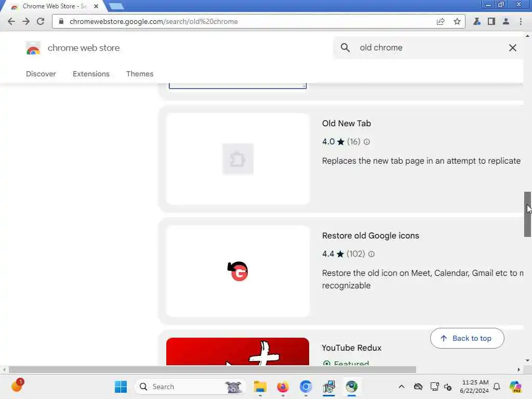Click the horizontal scrollbar right arrow
Viewport: 532px width, 399px height.
tap(519, 369)
